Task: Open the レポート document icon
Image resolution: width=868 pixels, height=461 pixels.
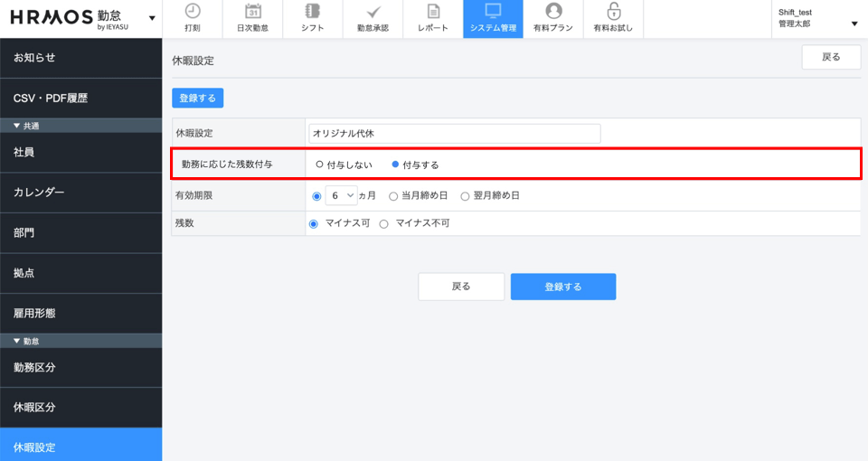Action: [x=433, y=12]
